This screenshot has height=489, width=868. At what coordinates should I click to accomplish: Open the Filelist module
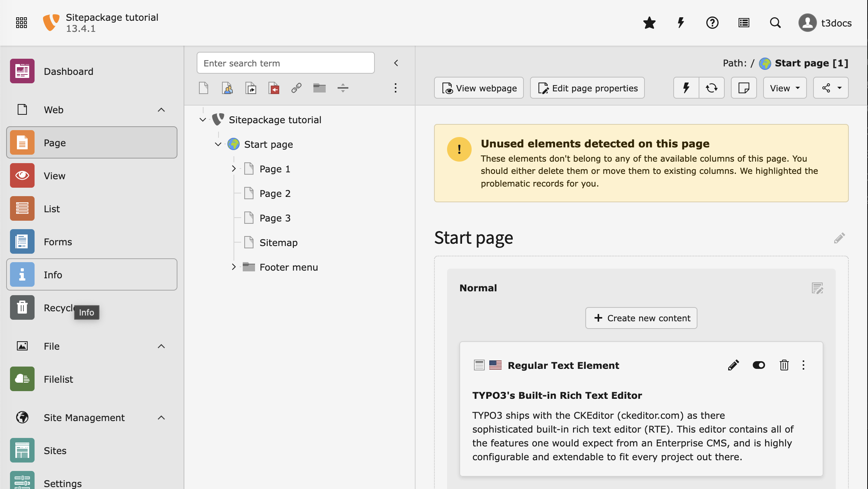pyautogui.click(x=92, y=379)
